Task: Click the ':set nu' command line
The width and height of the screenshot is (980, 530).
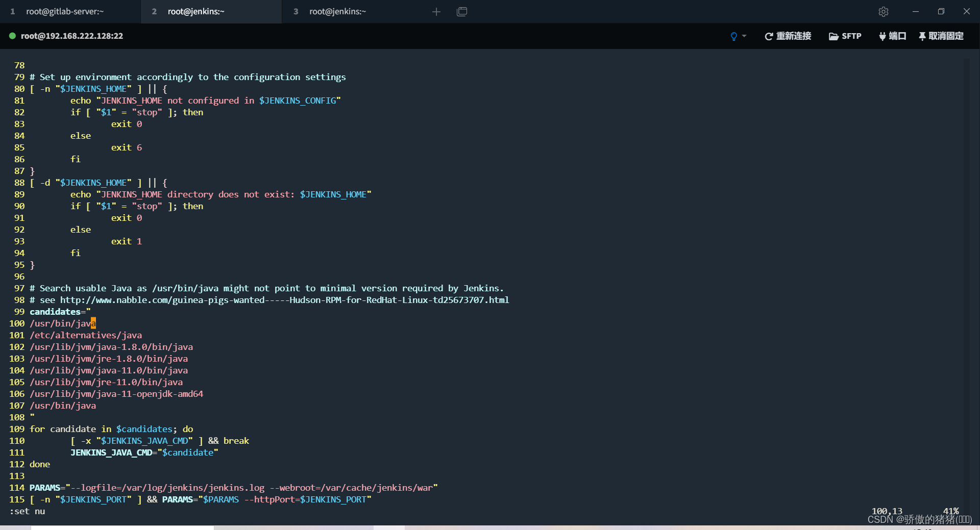Action: [27, 511]
